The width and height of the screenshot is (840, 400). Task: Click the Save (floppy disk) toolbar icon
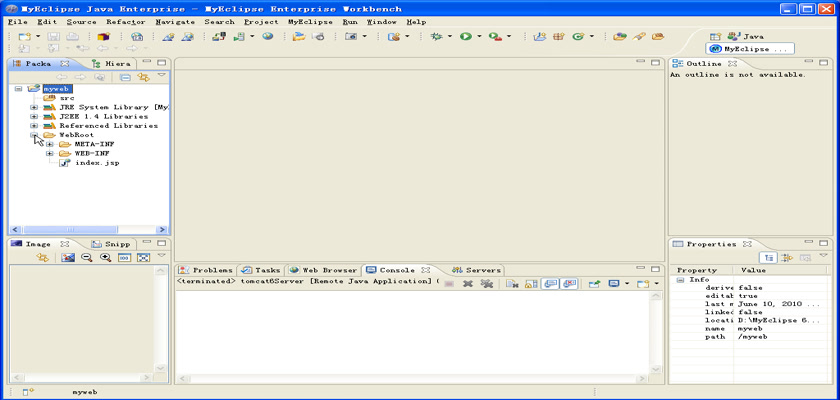[x=54, y=36]
